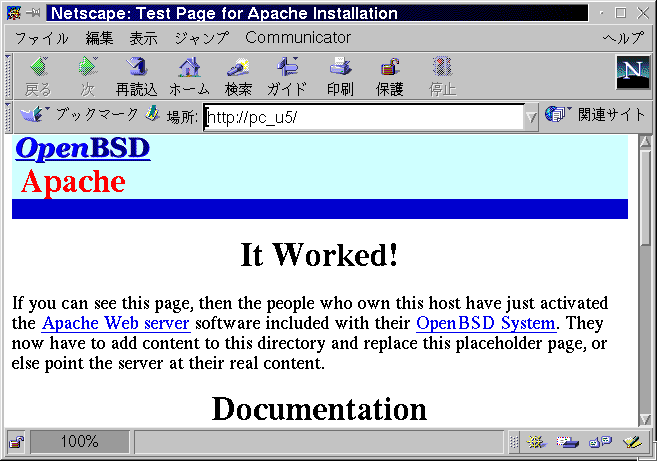
Task: Click the Forward (次) toolbar button
Action: coord(88,77)
